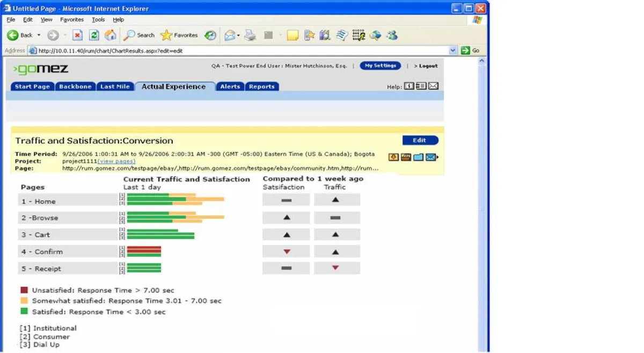Screen dimensions: 644x353
Task: Click the envelope icon beside Help
Action: coord(433,87)
